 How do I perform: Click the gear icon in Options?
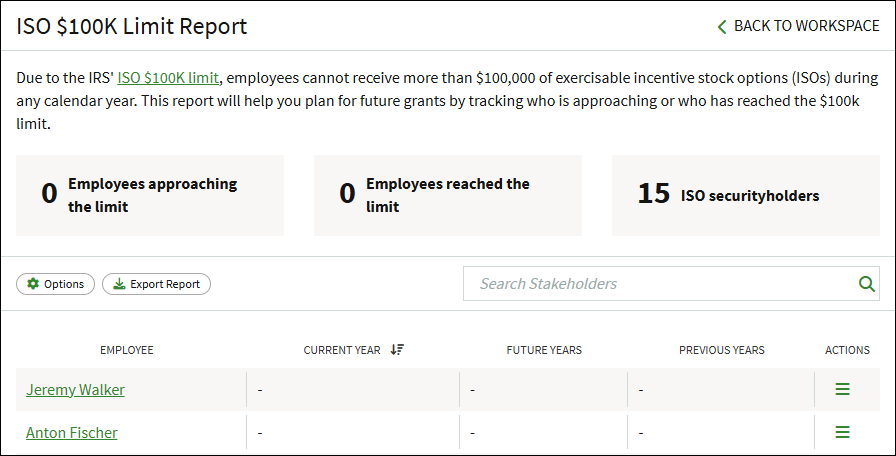[33, 283]
